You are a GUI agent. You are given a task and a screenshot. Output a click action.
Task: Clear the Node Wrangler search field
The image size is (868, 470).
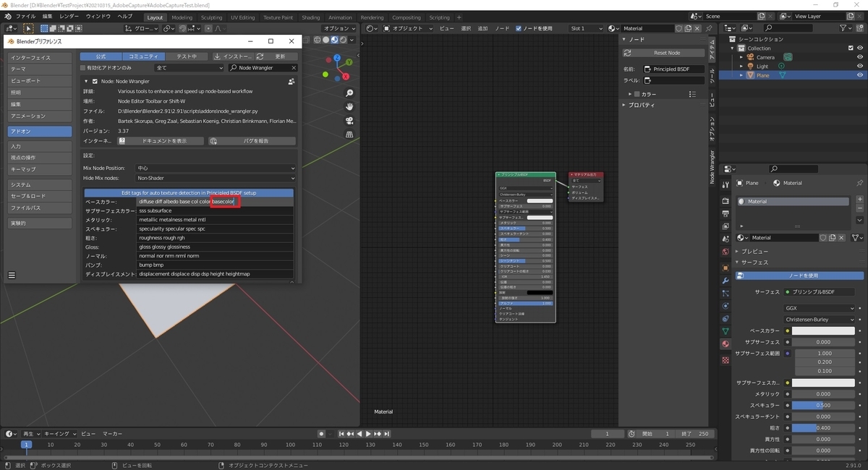click(x=292, y=68)
